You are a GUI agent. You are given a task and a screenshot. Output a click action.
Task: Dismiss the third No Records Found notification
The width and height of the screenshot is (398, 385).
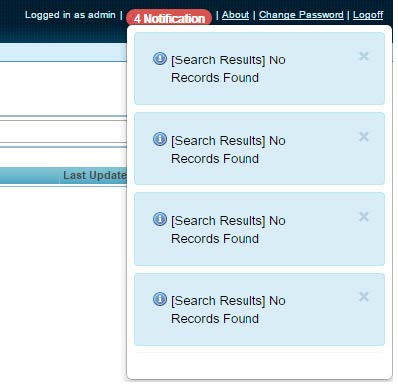point(364,217)
